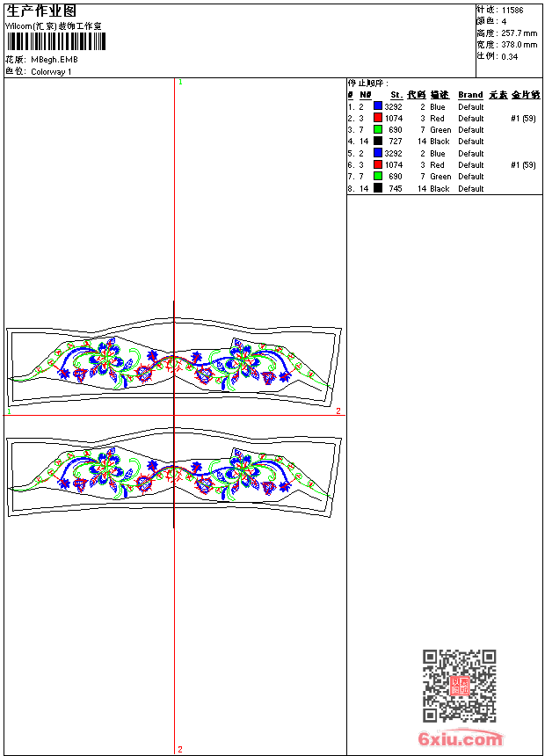545x756 pixels.
Task: Click the lower embroidery design preview
Action: [174, 473]
